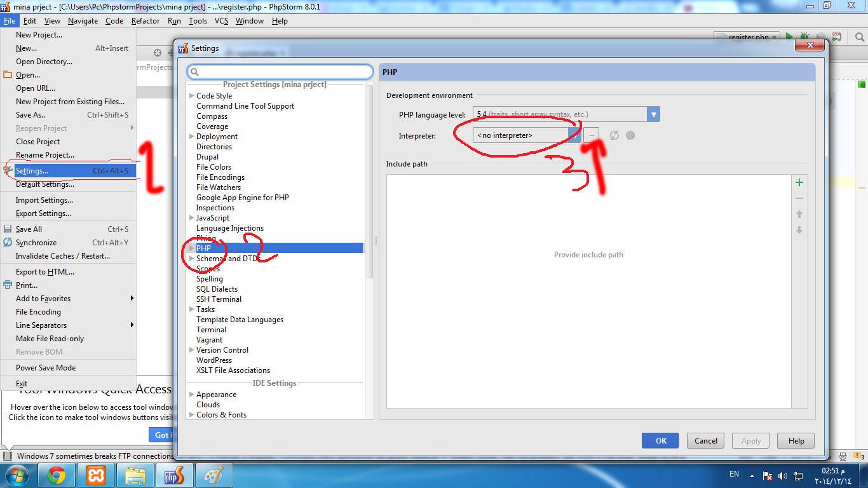Open the Interpreter combo box

(x=527, y=135)
